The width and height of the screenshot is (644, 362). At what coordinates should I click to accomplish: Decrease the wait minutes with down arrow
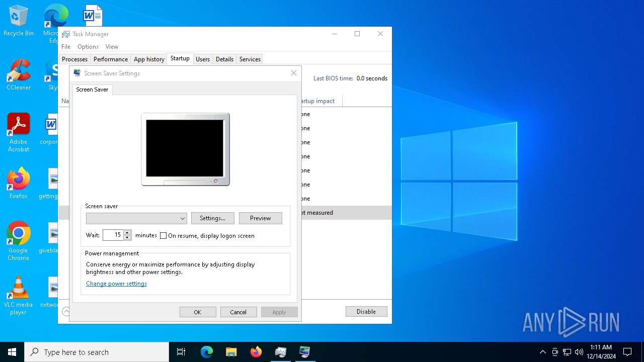coord(127,237)
